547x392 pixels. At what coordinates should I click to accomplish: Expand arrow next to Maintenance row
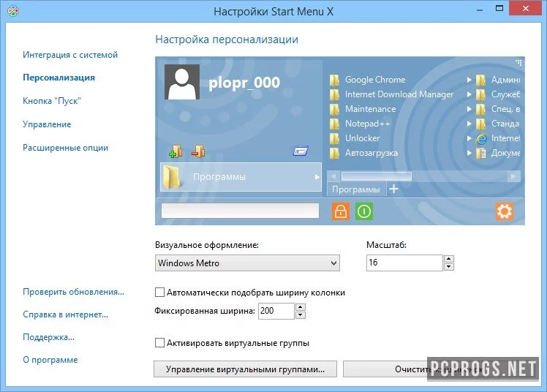pyautogui.click(x=469, y=109)
